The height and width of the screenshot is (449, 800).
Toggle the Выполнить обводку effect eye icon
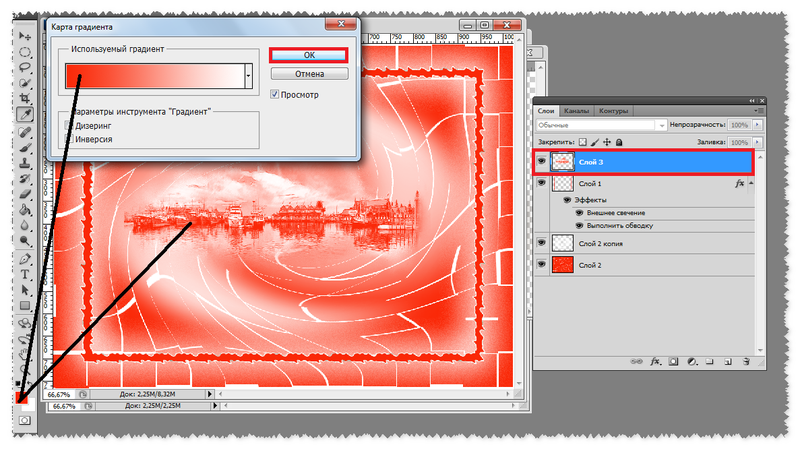click(579, 226)
